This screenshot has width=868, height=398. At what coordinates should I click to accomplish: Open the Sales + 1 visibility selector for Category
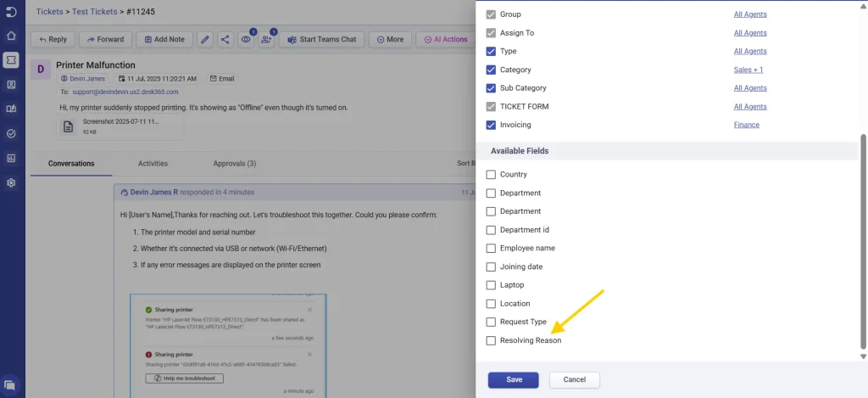tap(748, 70)
